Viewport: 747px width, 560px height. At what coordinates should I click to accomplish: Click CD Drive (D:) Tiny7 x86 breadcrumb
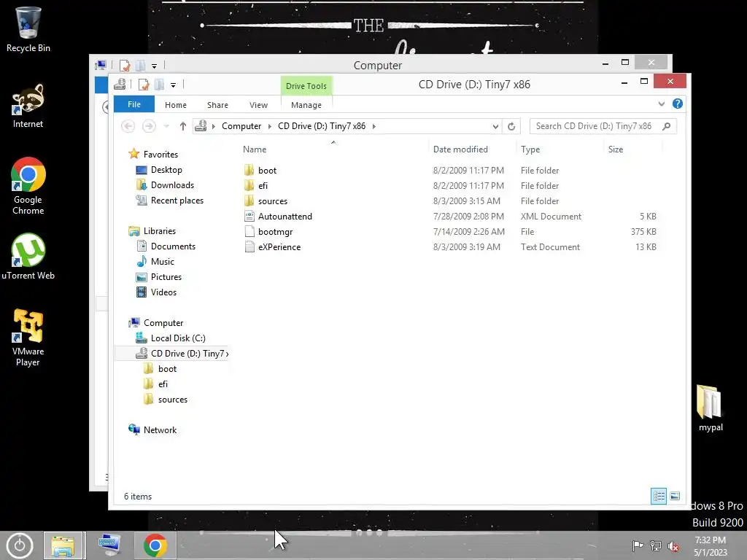pos(322,126)
